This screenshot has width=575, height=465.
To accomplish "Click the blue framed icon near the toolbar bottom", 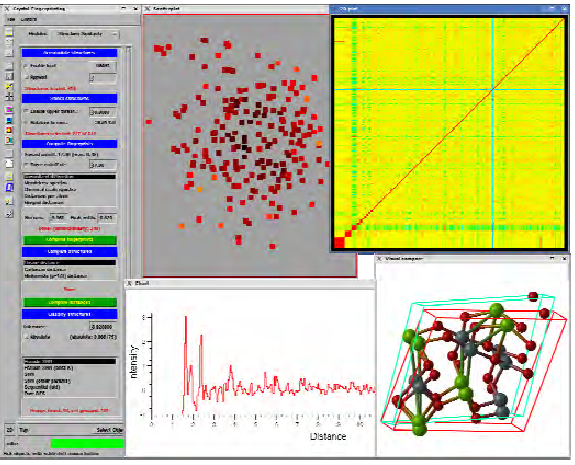I will tap(9, 187).
